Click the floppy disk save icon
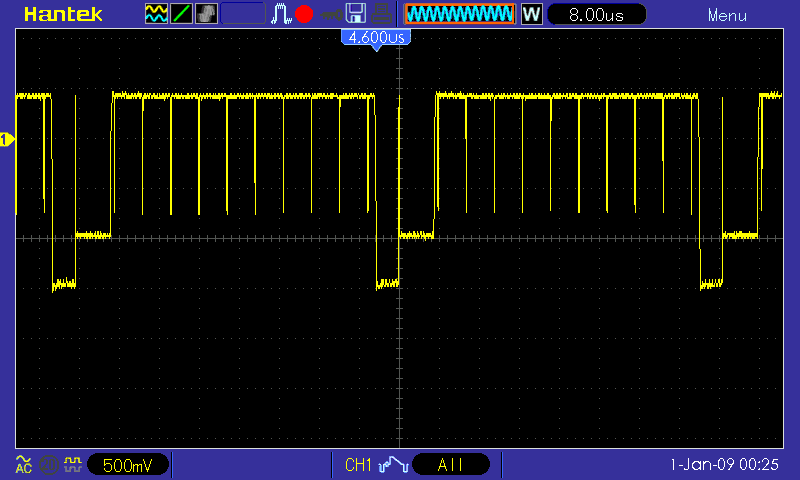The image size is (800, 480). [x=356, y=14]
